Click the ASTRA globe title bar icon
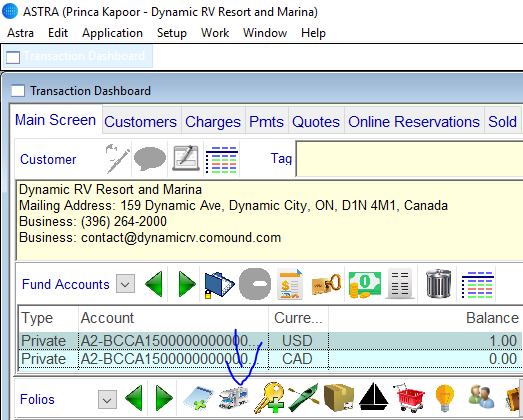 pyautogui.click(x=10, y=10)
